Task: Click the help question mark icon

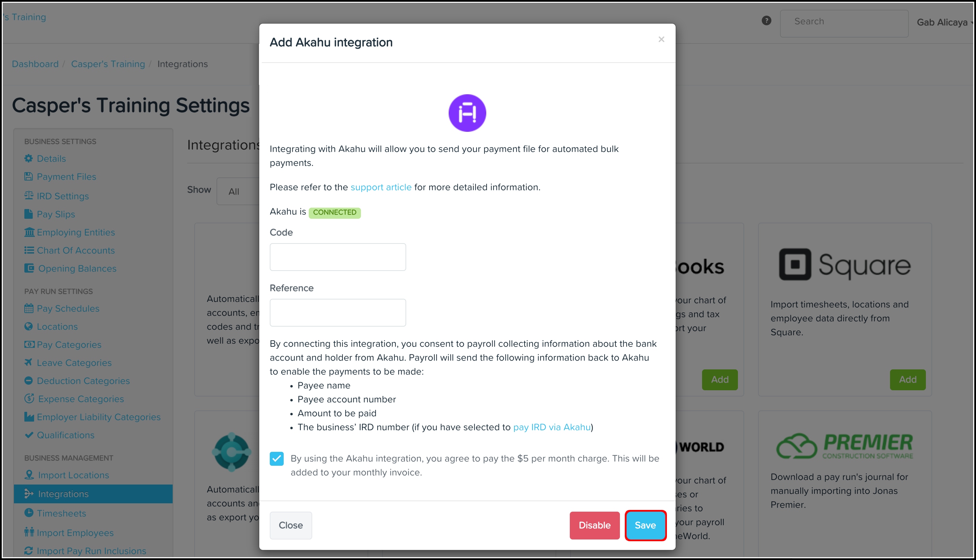Action: (766, 21)
